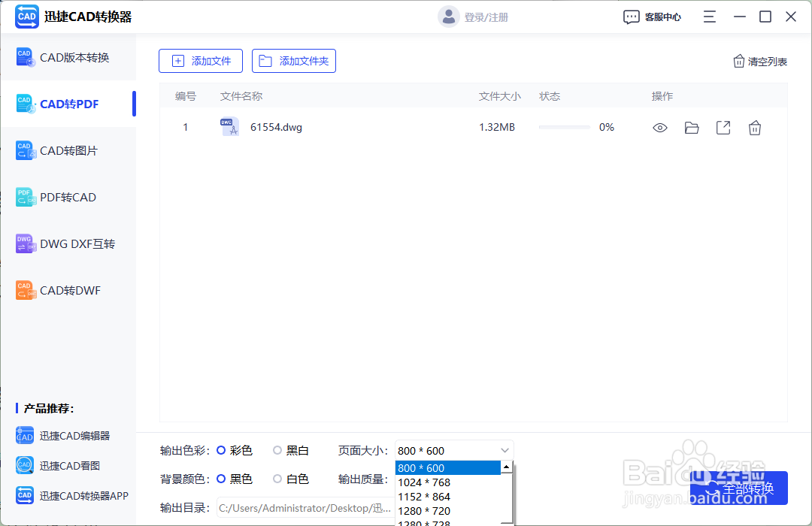The image size is (812, 526).
Task: Choose 800 * 600 in dropdown list
Action: (448, 468)
